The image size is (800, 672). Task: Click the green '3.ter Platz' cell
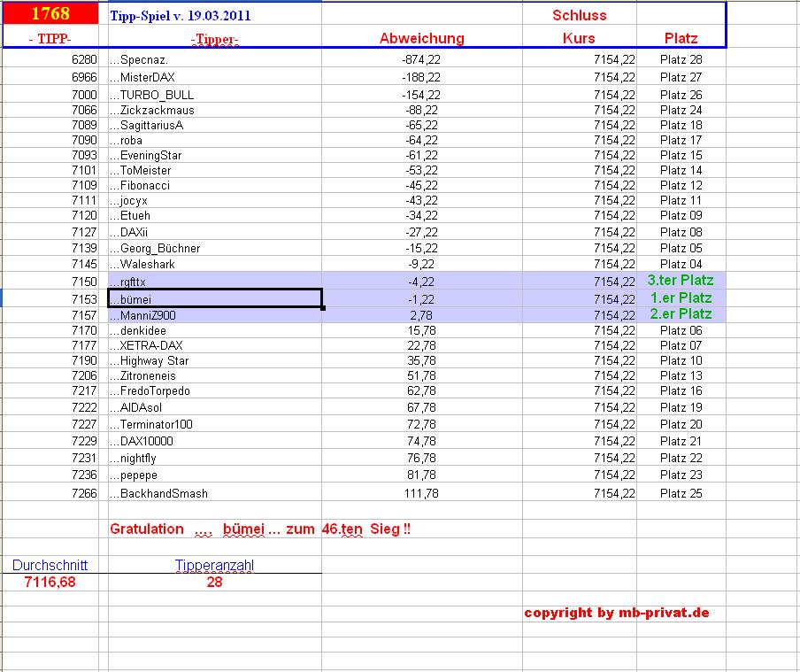tap(681, 281)
